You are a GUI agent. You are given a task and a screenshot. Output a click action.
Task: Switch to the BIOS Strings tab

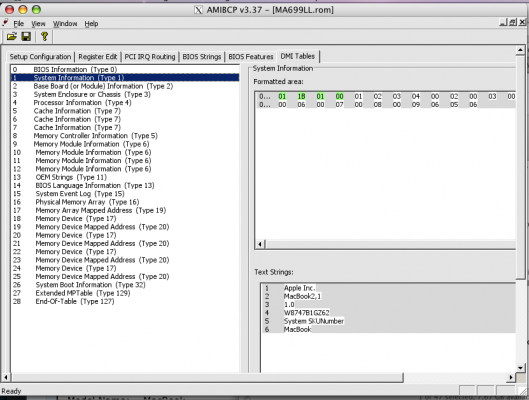pyautogui.click(x=201, y=57)
